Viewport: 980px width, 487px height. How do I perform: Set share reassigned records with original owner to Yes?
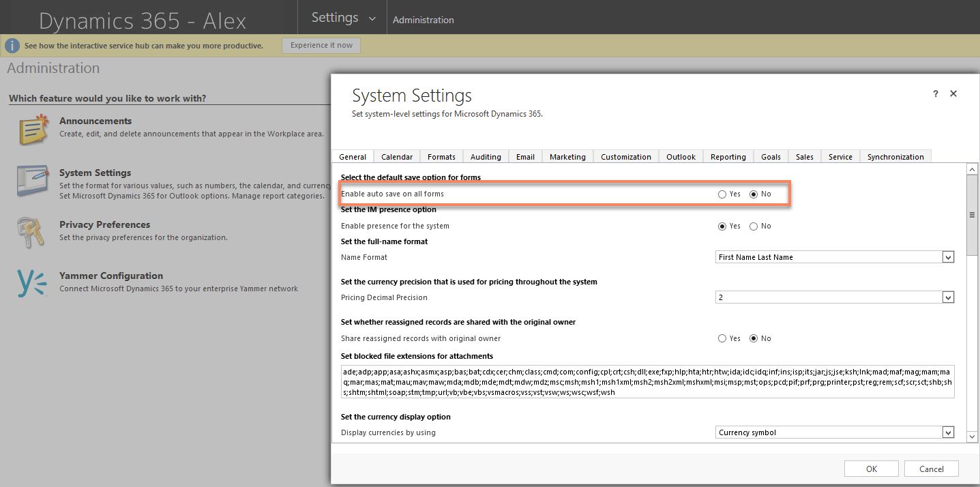[722, 338]
